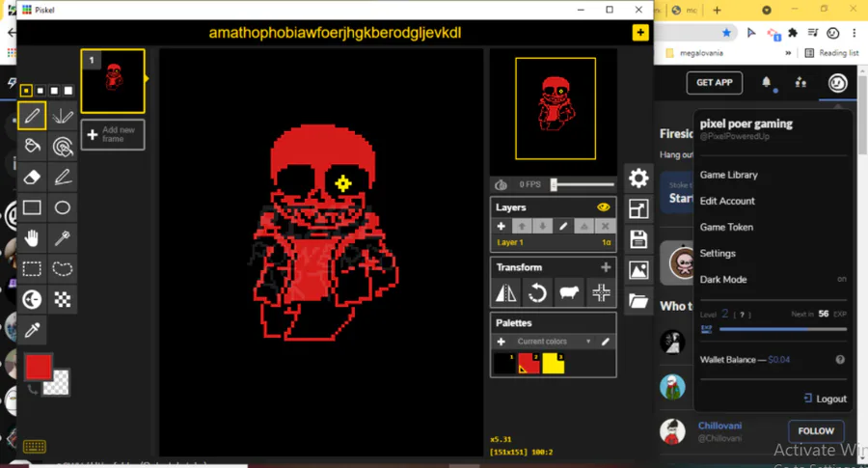The height and width of the screenshot is (468, 868).
Task: Choose the smallest pen size
Action: tap(26, 91)
